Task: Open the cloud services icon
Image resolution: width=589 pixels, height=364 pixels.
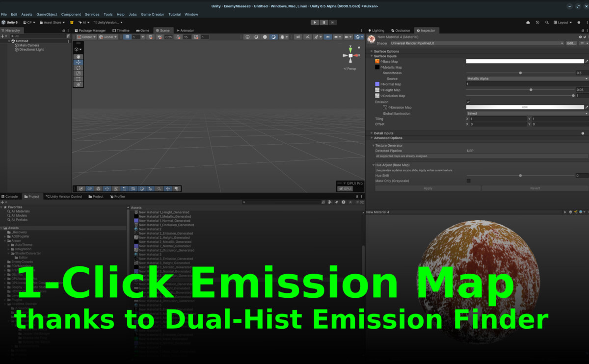Action: (x=528, y=22)
